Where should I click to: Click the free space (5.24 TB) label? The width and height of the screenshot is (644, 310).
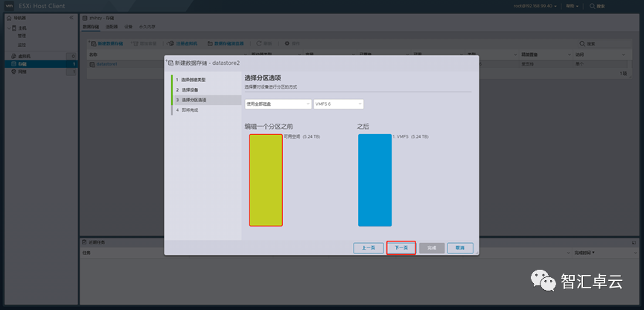pos(302,136)
